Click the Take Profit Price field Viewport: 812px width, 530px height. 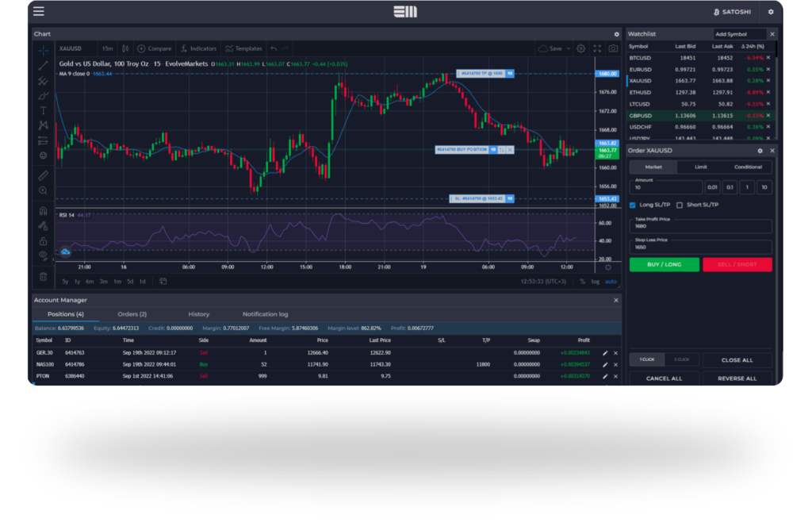click(x=700, y=225)
